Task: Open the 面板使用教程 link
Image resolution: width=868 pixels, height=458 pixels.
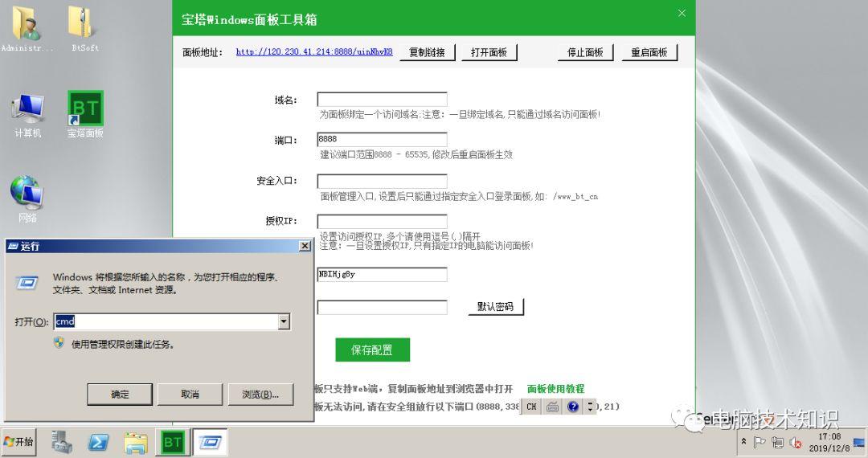Action: point(555,389)
